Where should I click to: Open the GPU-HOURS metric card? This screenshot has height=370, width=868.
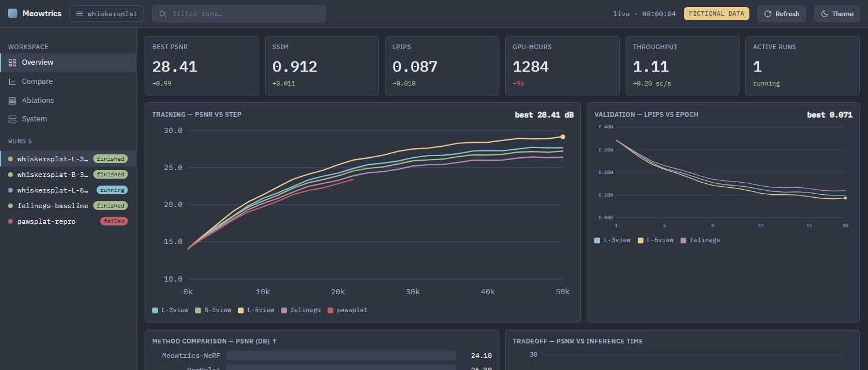click(x=562, y=65)
